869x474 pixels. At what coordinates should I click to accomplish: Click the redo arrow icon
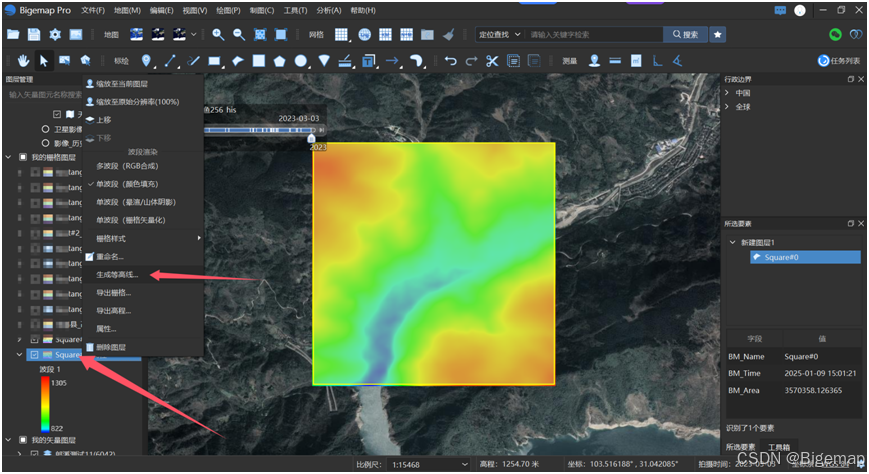[472, 60]
